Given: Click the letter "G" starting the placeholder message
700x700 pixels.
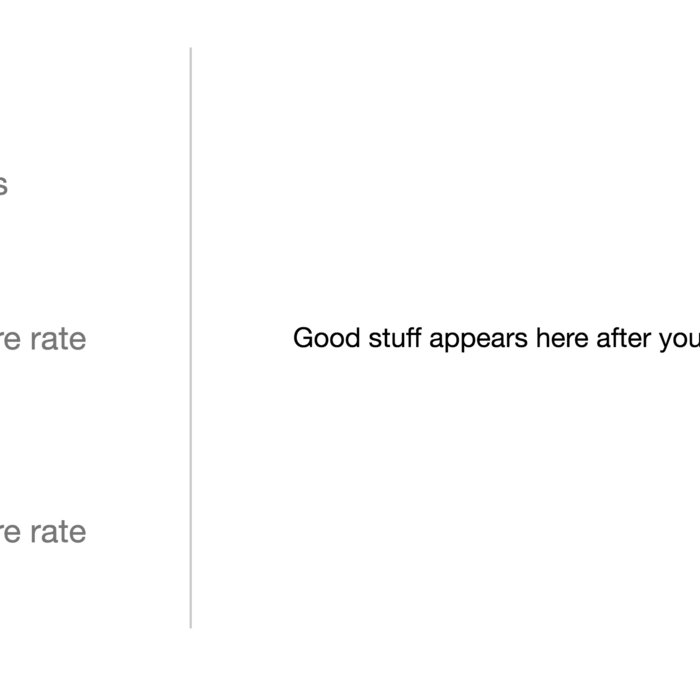Looking at the screenshot, I should pyautogui.click(x=302, y=338).
